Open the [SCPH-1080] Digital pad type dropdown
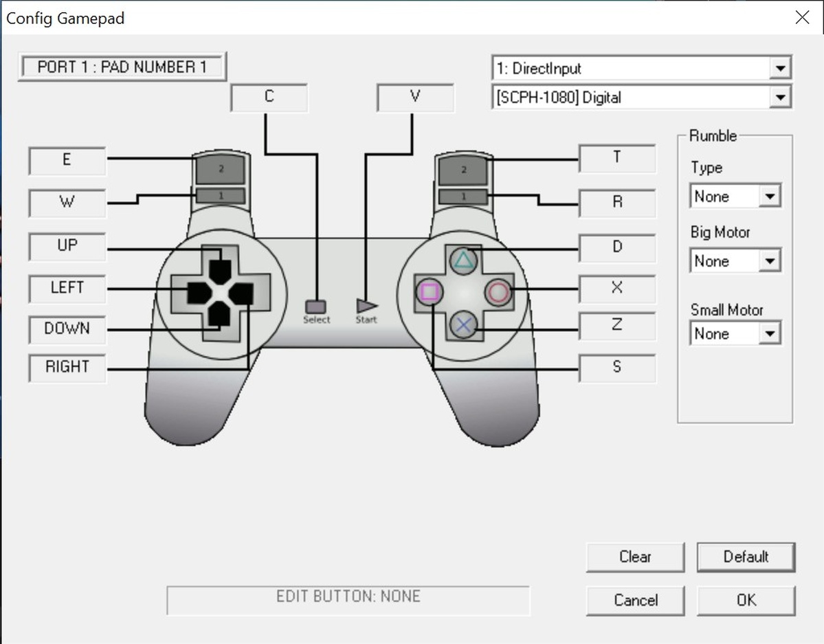Viewport: 824px width, 644px height. click(779, 98)
